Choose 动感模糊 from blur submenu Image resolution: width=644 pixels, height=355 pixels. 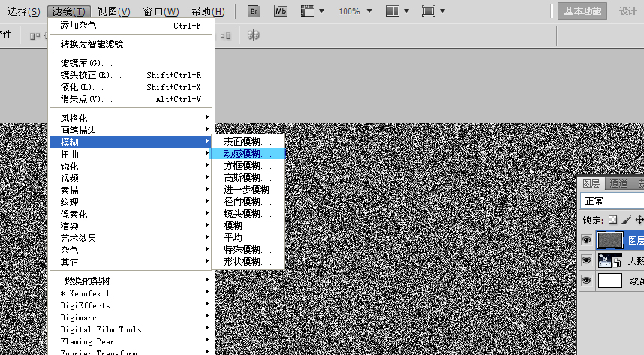click(248, 153)
